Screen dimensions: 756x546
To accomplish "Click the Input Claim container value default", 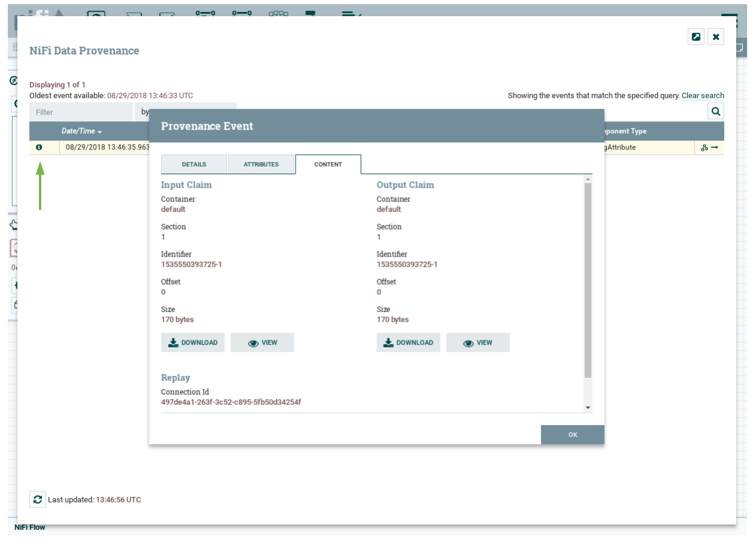I will point(173,209).
